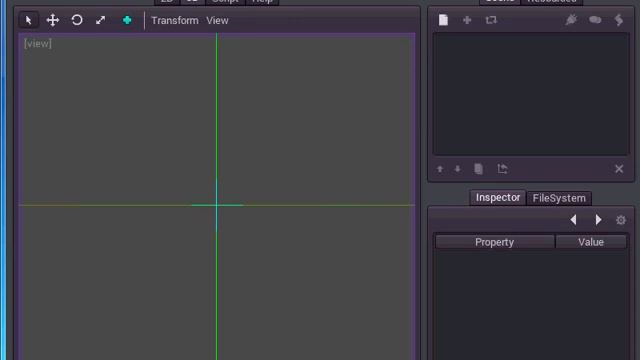Go back in Inspector history left arrow
The width and height of the screenshot is (640, 360).
(573, 220)
